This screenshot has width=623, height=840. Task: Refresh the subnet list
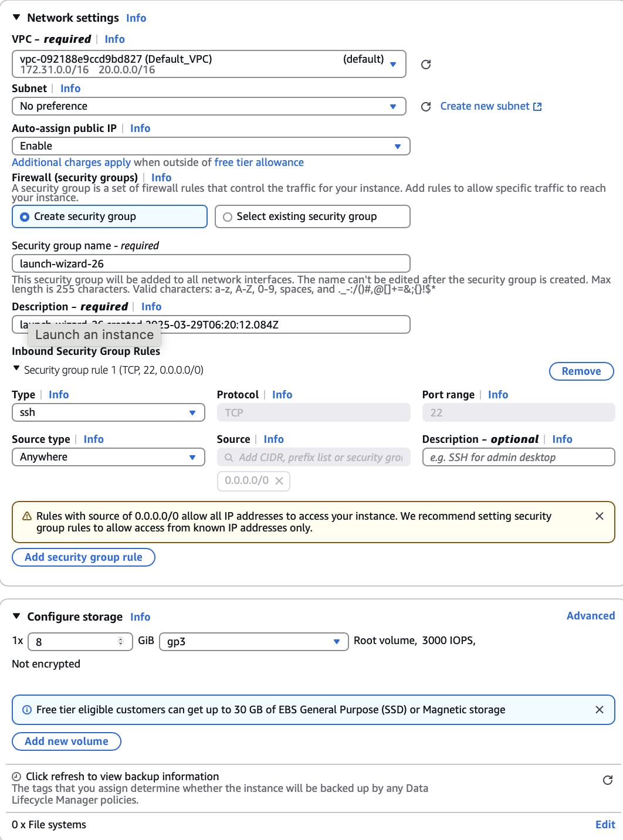click(426, 107)
